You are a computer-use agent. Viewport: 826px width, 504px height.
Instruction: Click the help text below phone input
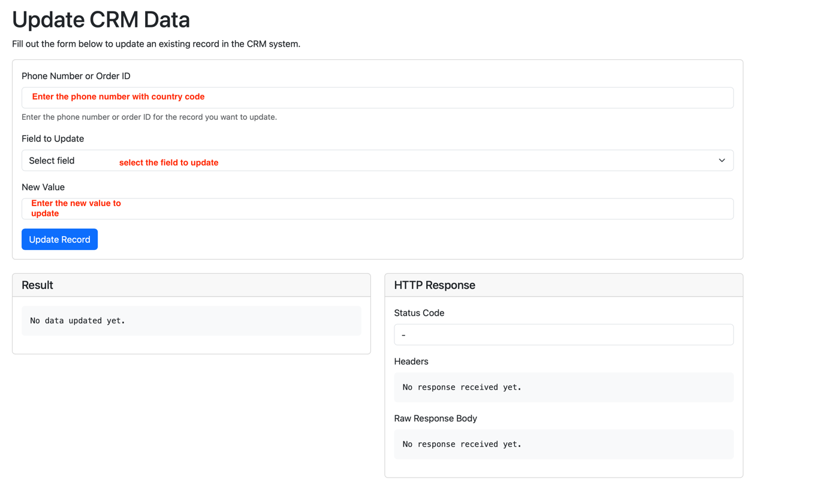tap(149, 117)
